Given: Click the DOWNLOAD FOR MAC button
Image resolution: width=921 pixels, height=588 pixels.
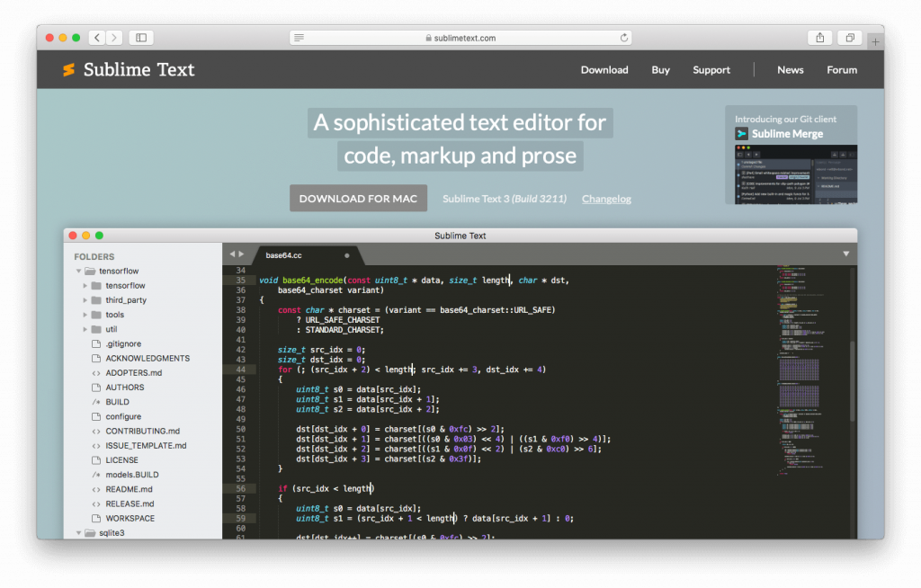Looking at the screenshot, I should (x=358, y=199).
